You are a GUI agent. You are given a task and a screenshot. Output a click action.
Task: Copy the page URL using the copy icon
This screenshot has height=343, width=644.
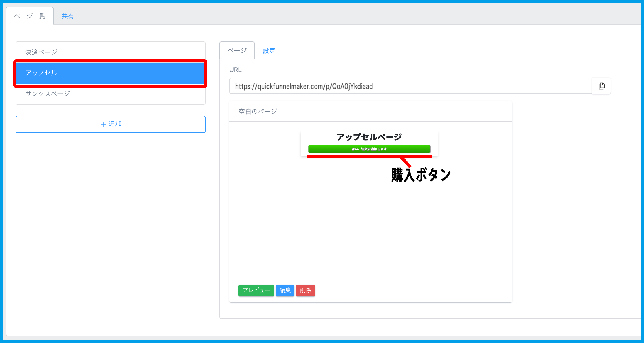(x=601, y=85)
